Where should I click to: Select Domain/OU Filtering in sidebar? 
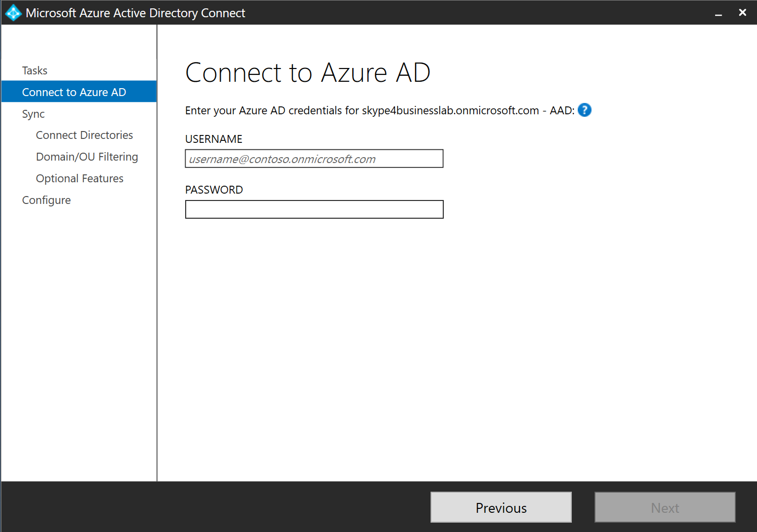click(87, 157)
